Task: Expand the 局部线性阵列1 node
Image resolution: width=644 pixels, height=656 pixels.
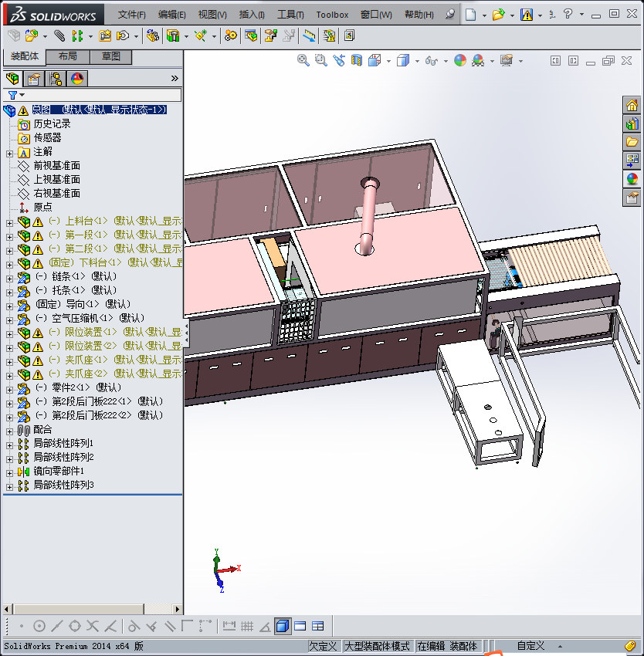Action: click(9, 445)
